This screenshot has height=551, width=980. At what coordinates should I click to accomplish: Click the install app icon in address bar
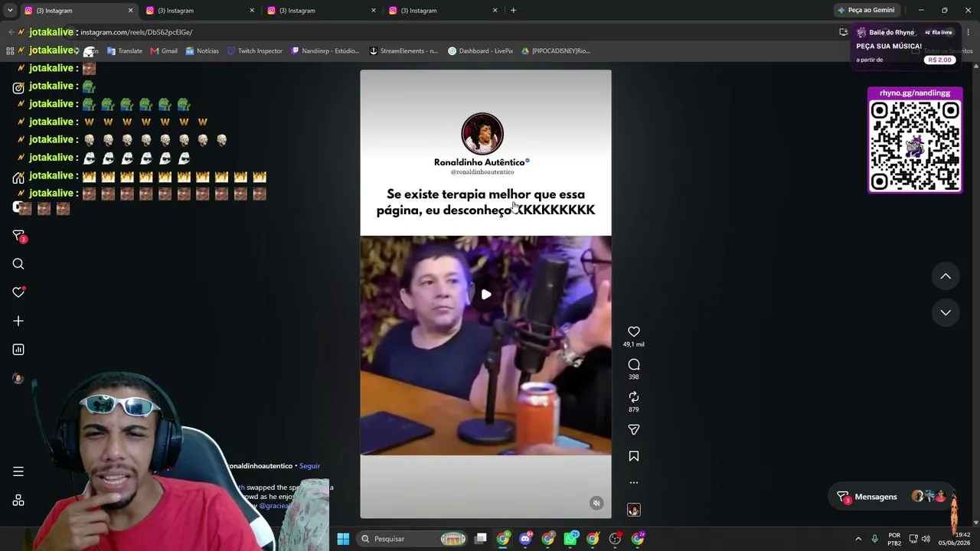[843, 32]
